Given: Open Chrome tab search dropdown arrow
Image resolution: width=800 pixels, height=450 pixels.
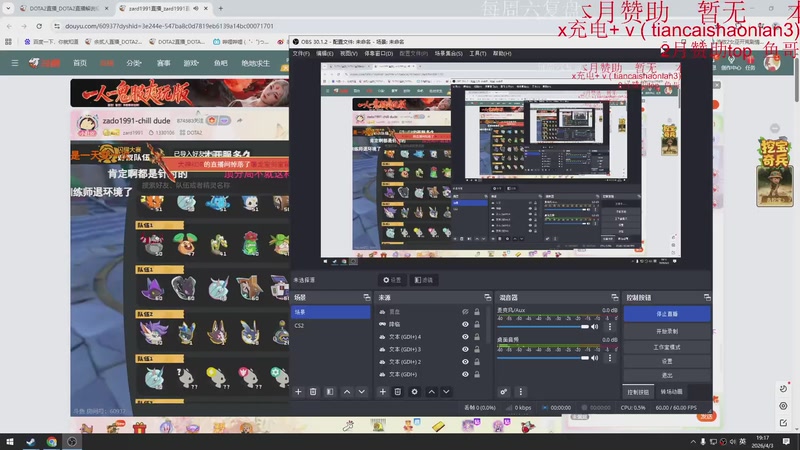Looking at the screenshot, I should (x=8, y=8).
